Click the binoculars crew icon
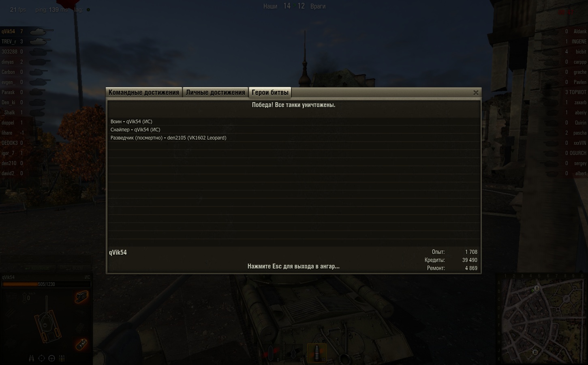588x365 pixels. coord(31,358)
